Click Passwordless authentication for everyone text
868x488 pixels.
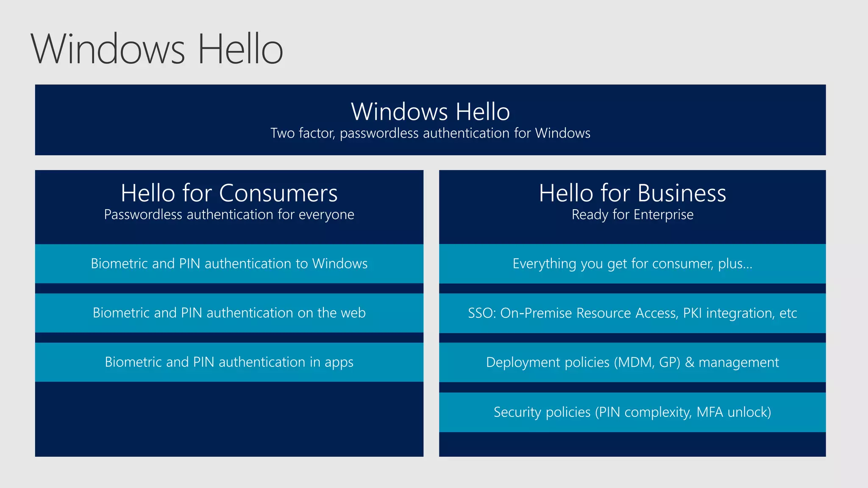(x=229, y=215)
